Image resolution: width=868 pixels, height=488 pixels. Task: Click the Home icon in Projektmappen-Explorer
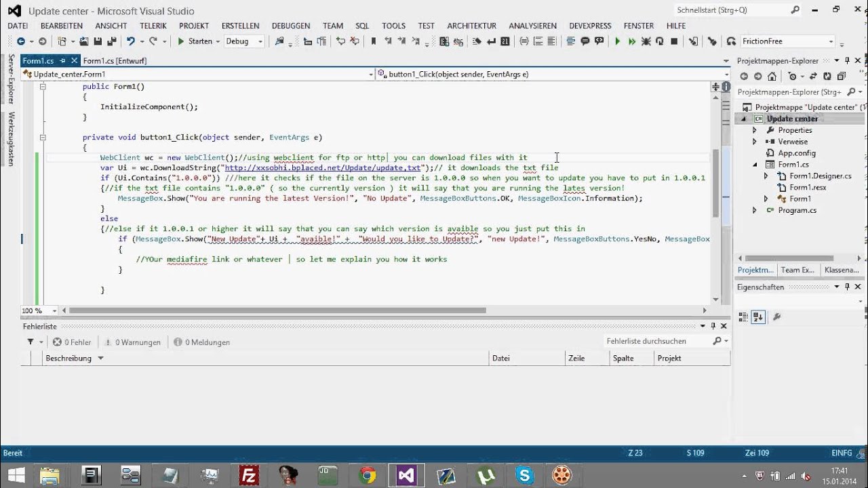click(772, 77)
